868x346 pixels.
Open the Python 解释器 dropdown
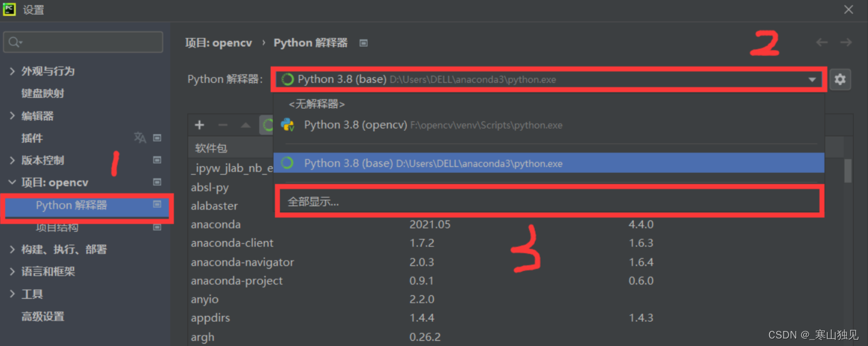pos(812,79)
